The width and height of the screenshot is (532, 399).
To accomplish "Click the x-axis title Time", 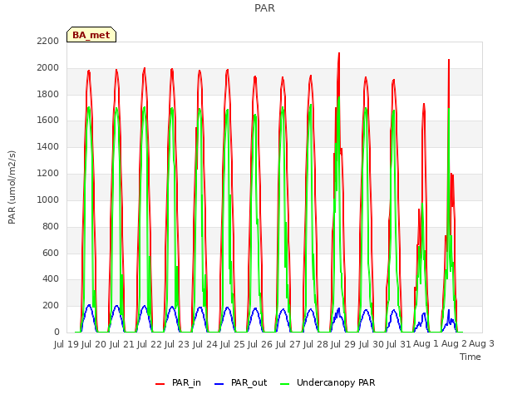I will (x=470, y=357).
